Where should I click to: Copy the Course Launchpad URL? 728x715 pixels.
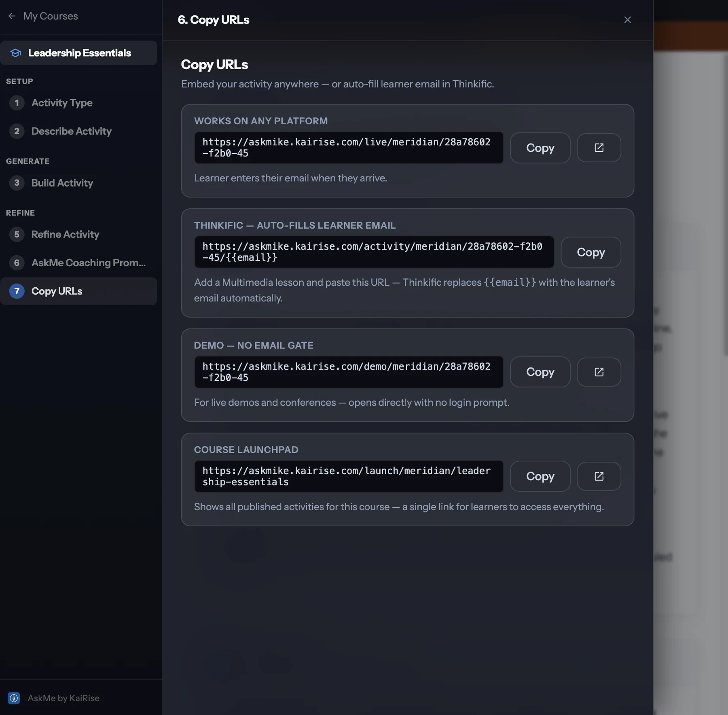540,476
